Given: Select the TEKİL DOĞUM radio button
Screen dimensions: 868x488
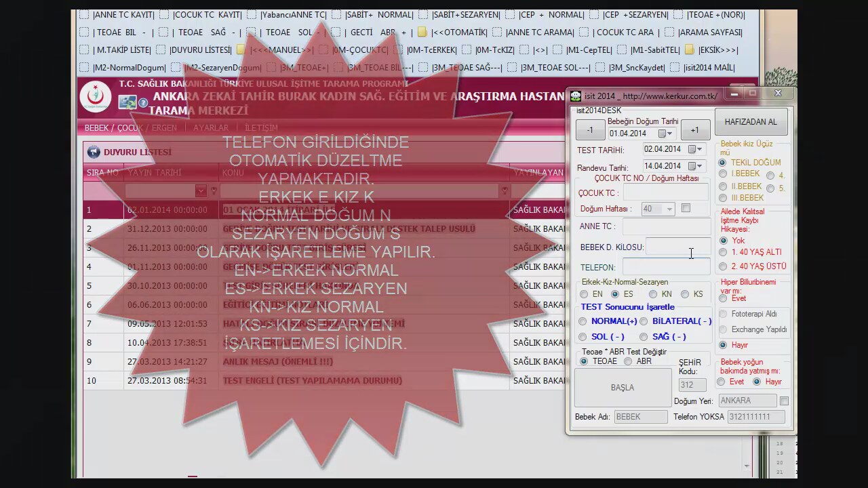Looking at the screenshot, I should pos(722,163).
